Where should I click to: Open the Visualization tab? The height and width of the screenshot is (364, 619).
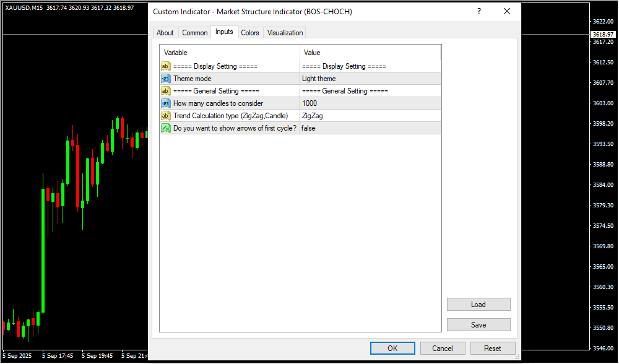(285, 33)
